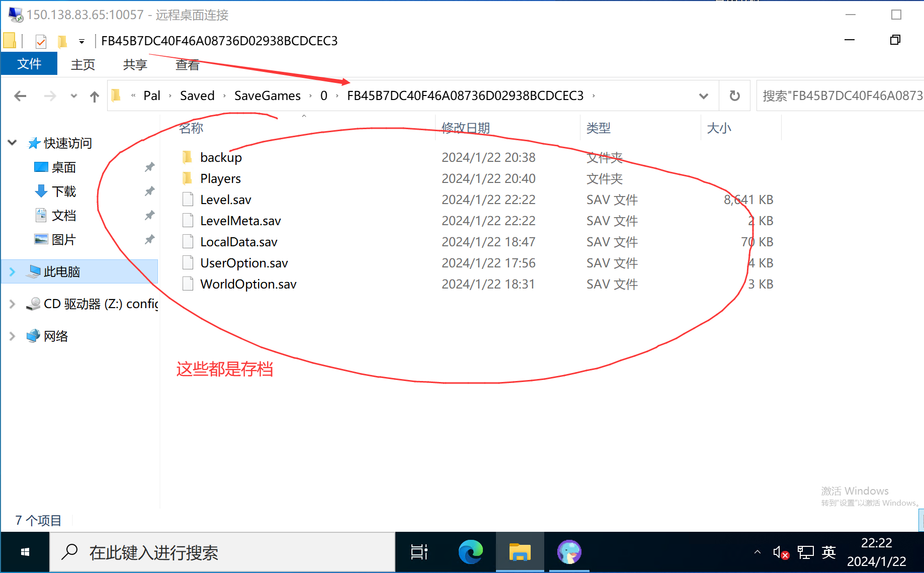This screenshot has height=573, width=924.
Task: Open the 主页 ribbon tab
Action: click(83, 64)
